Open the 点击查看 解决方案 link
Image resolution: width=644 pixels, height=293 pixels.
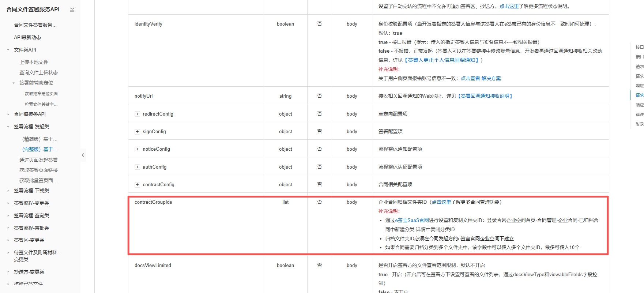pos(481,78)
